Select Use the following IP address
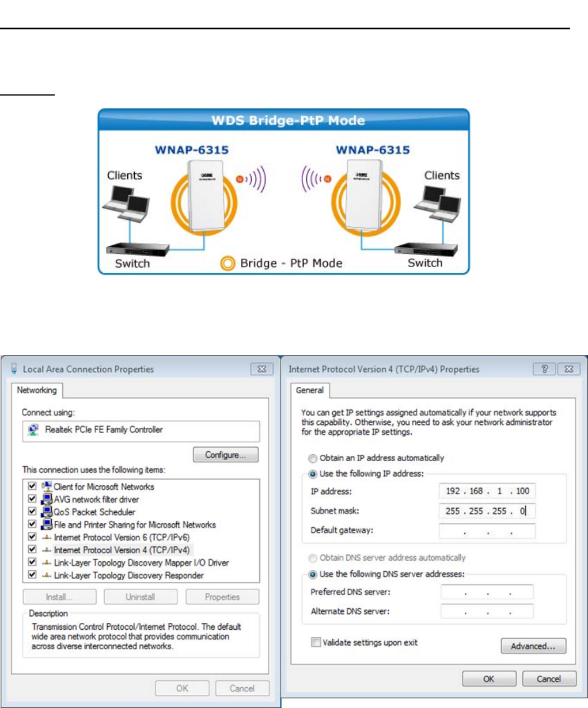Viewport: 588px width, 708px height. pos(313,474)
